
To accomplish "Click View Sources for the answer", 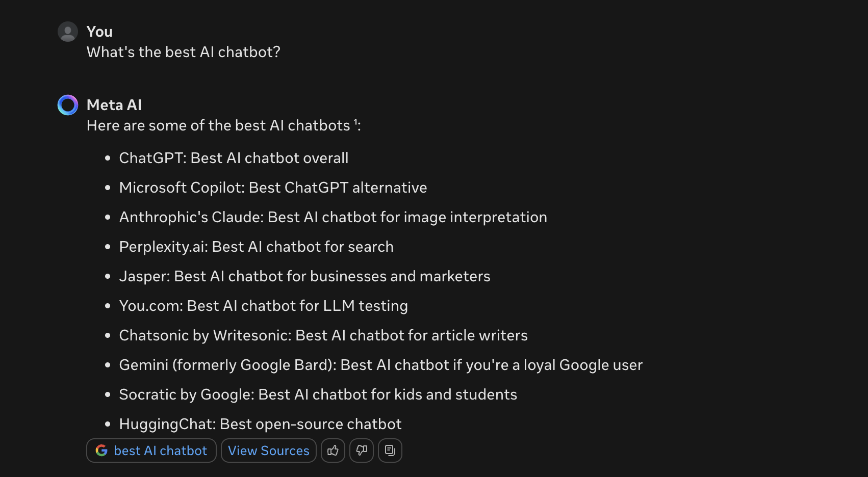I will tap(268, 450).
